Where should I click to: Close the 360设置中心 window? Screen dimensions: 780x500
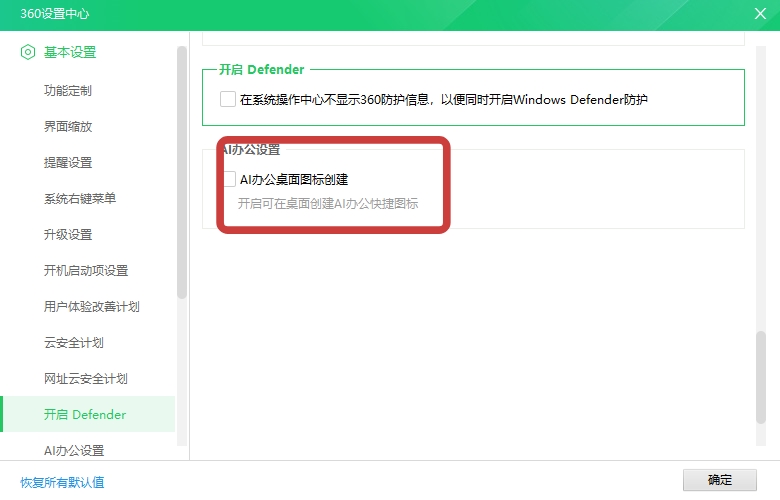tap(760, 13)
